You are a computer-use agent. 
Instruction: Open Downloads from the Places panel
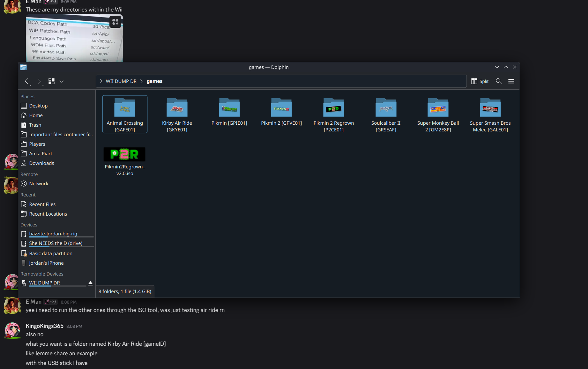(x=41, y=163)
